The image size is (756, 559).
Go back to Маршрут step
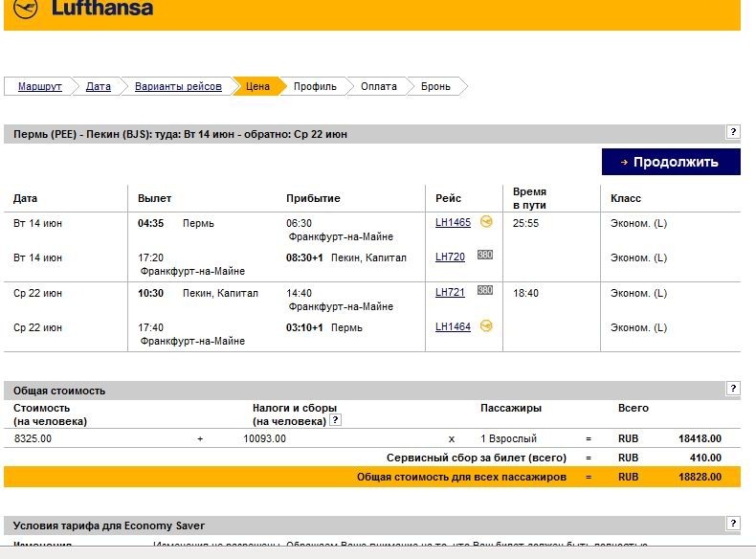click(x=40, y=86)
